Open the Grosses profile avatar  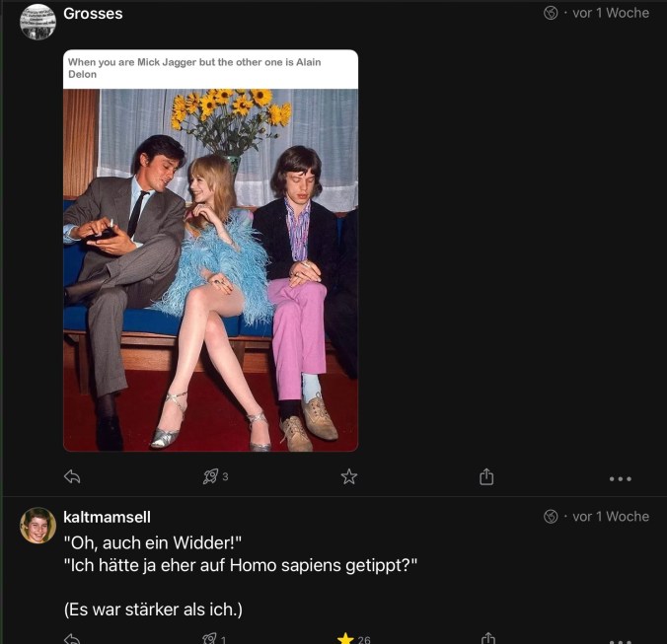point(37,22)
